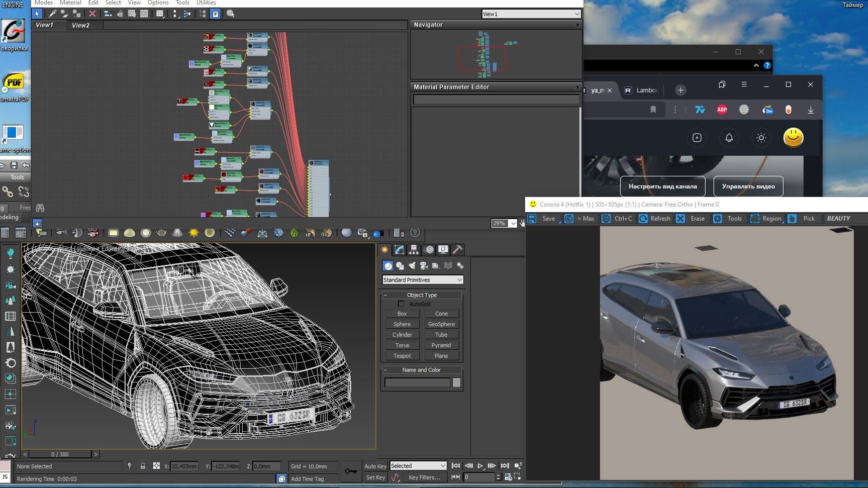Viewport: 868px width, 488px height.
Task: Click the Teapot primitive button
Action: [402, 356]
